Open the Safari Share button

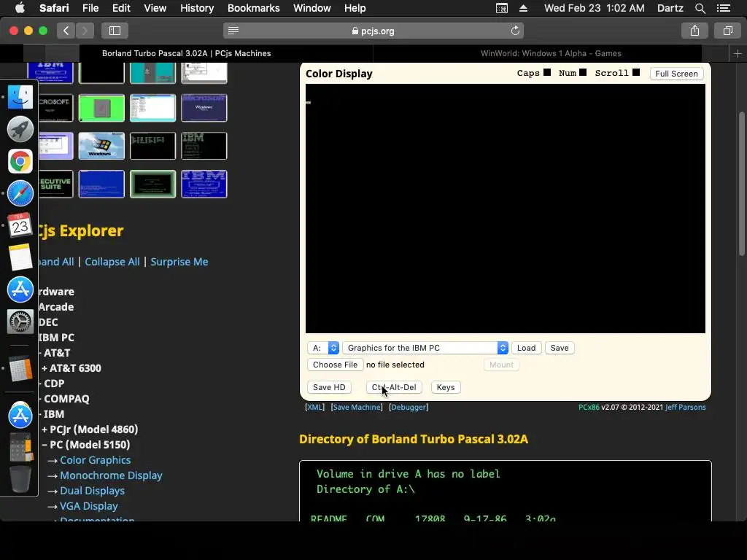coord(694,31)
